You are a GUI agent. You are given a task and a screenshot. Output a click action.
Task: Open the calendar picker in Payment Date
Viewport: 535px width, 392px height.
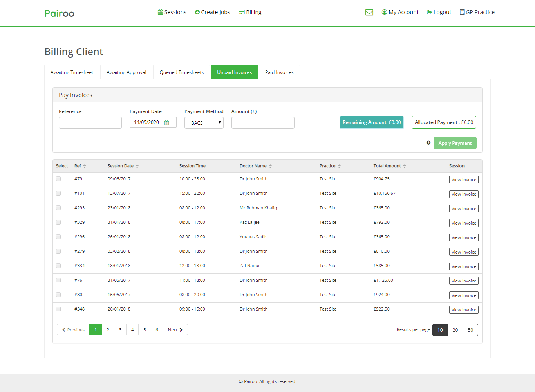coord(167,123)
